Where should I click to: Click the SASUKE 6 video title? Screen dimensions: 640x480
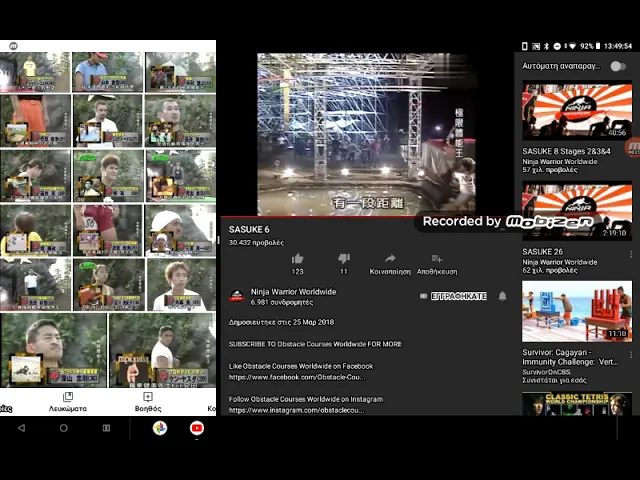point(249,229)
